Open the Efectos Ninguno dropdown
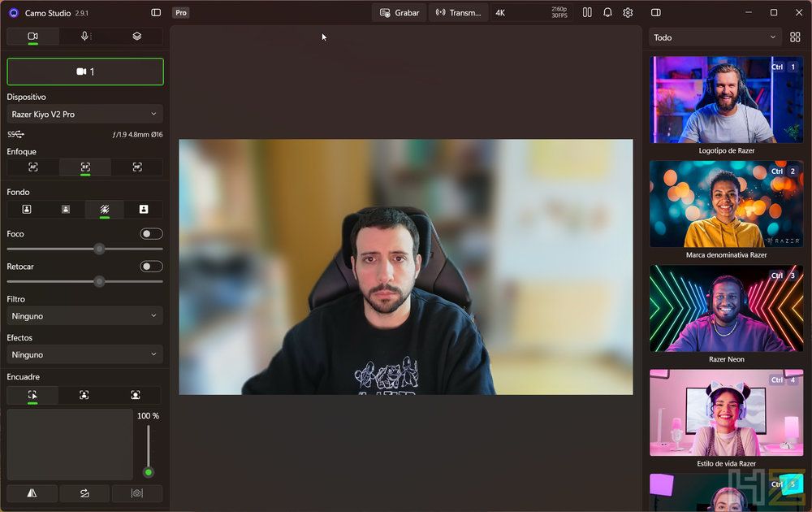812x512 pixels. tap(85, 354)
